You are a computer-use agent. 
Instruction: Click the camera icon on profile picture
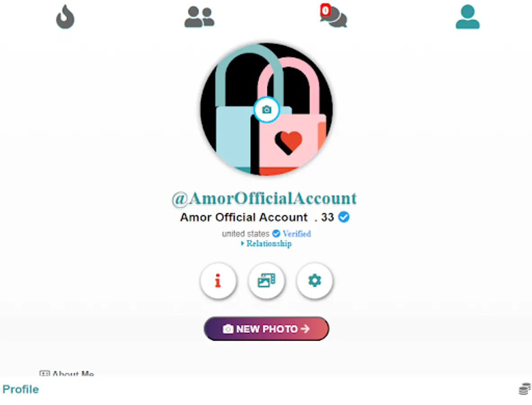[267, 109]
